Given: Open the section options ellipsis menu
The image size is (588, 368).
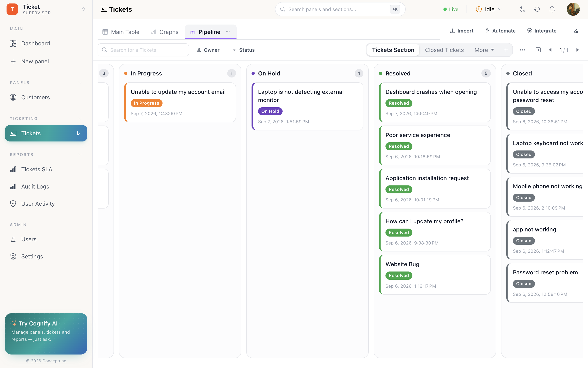Looking at the screenshot, I should [x=523, y=50].
